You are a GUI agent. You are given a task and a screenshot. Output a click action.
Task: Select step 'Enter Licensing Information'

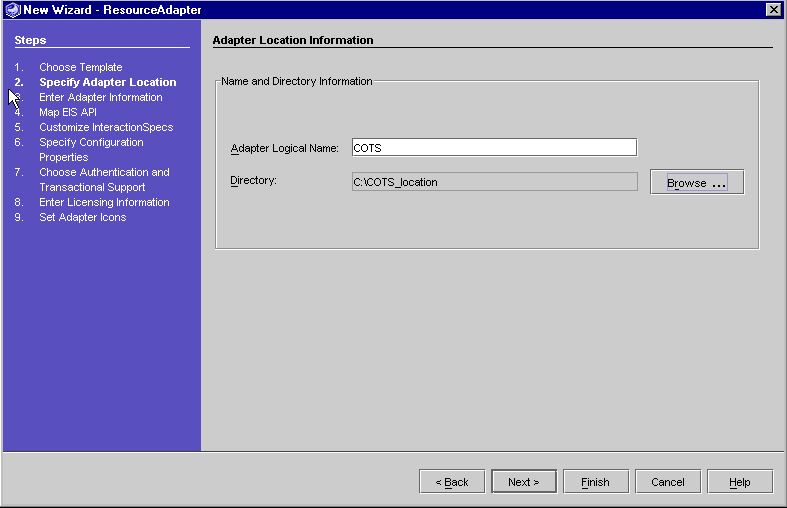[x=104, y=202]
